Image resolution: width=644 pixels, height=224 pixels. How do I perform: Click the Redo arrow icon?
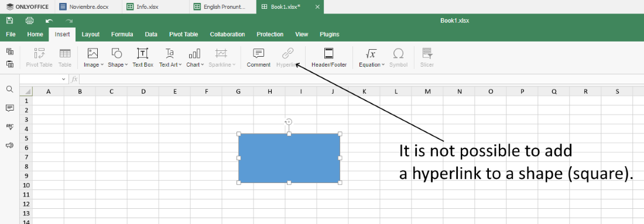point(69,20)
